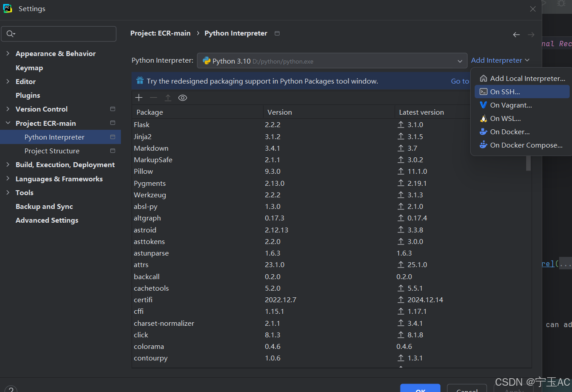Select On Vagrant interpreter option
Image resolution: width=572 pixels, height=392 pixels.
522,105
